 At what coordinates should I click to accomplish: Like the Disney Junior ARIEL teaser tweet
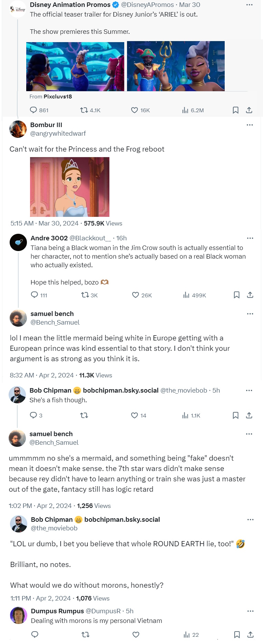(135, 110)
